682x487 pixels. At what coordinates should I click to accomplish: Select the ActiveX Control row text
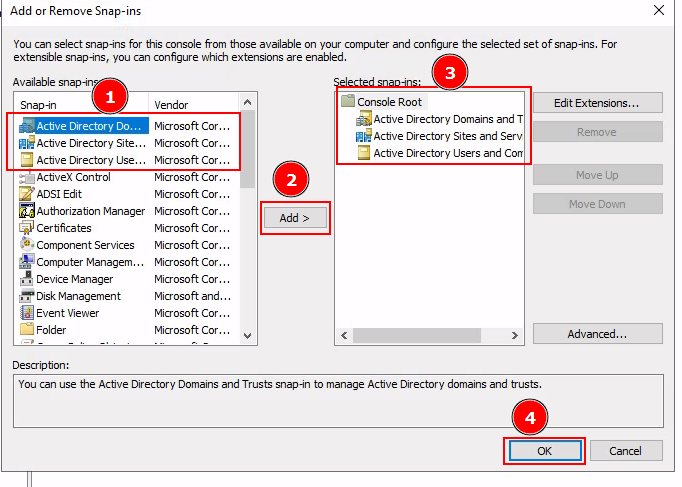pyautogui.click(x=74, y=177)
